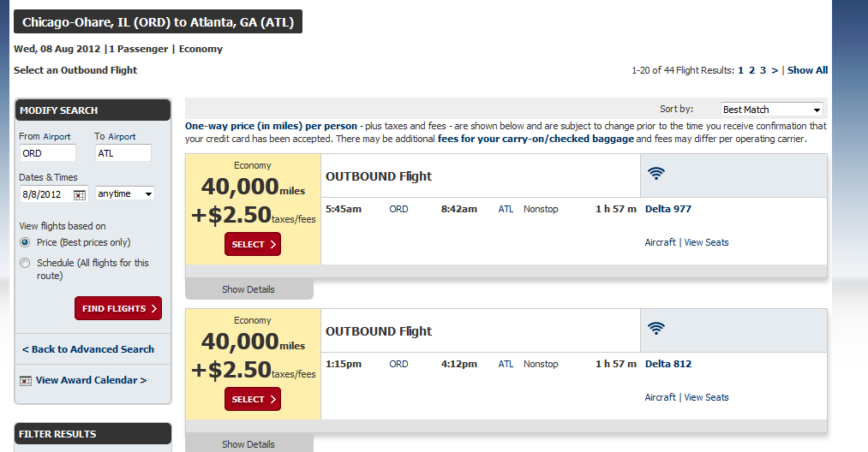This screenshot has height=452, width=868.
Task: Click the From airport input field
Action: (x=48, y=153)
